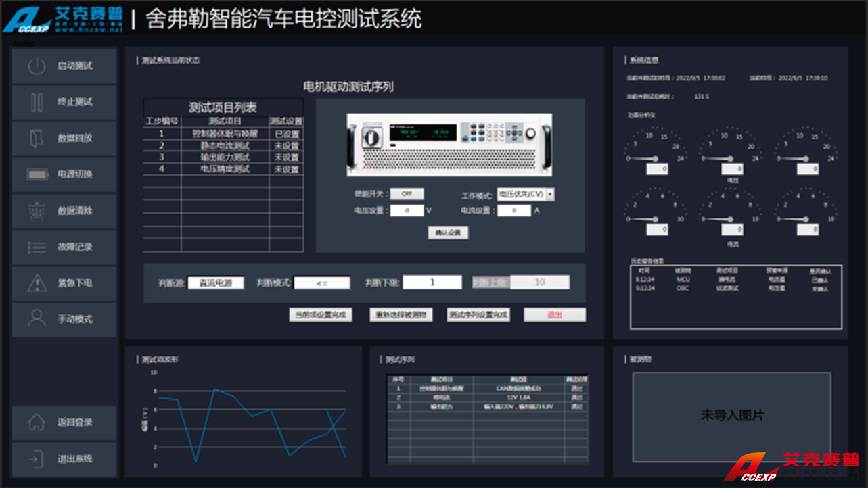Expand the 工作模式 dropdown arrow
The width and height of the screenshot is (868, 488).
(x=550, y=195)
